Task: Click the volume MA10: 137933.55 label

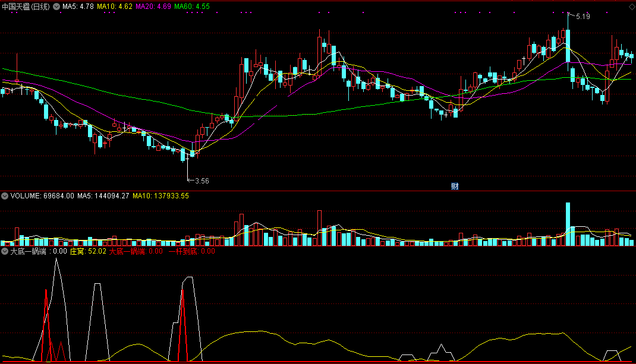Action: pyautogui.click(x=160, y=196)
